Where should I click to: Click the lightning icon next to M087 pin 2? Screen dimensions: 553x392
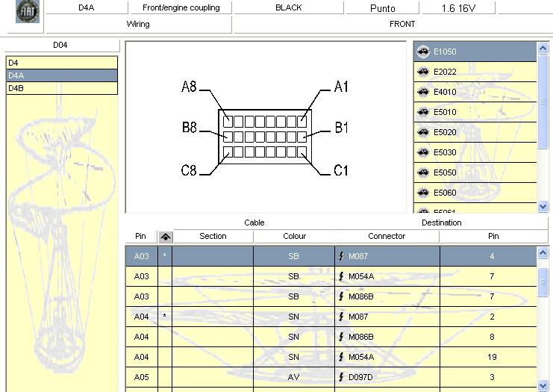tap(341, 317)
